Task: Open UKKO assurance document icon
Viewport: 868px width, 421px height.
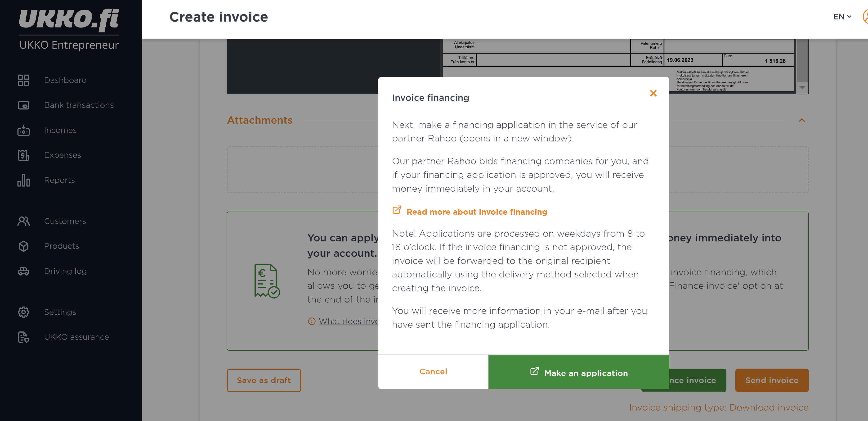Action: 23,337
